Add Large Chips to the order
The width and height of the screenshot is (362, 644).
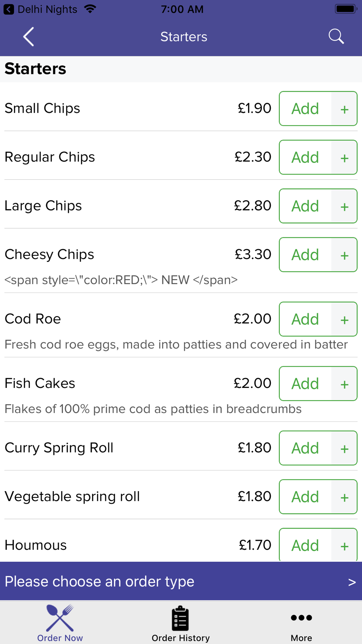point(305,206)
